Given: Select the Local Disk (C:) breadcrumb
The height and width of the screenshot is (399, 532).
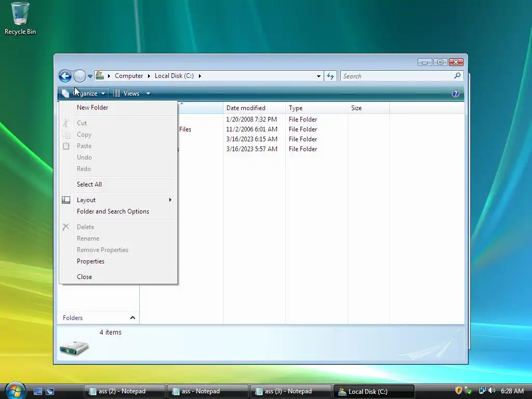Looking at the screenshot, I should pos(174,76).
